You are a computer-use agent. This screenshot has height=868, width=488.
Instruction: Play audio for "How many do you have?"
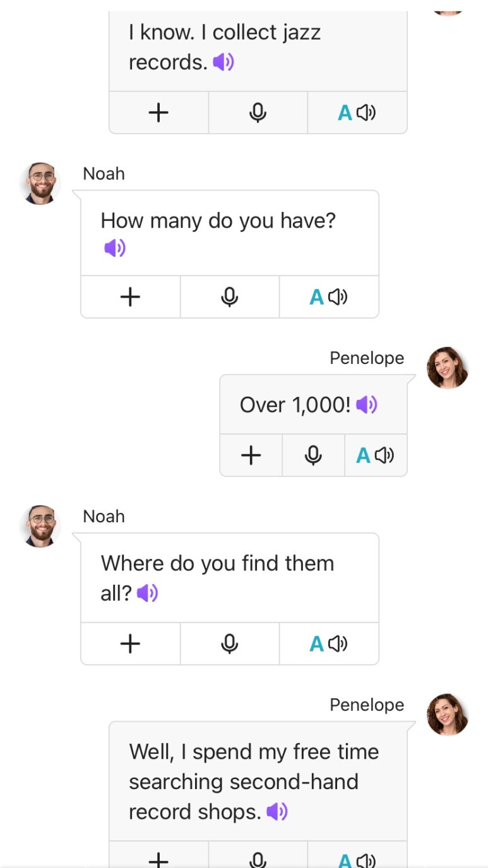114,249
